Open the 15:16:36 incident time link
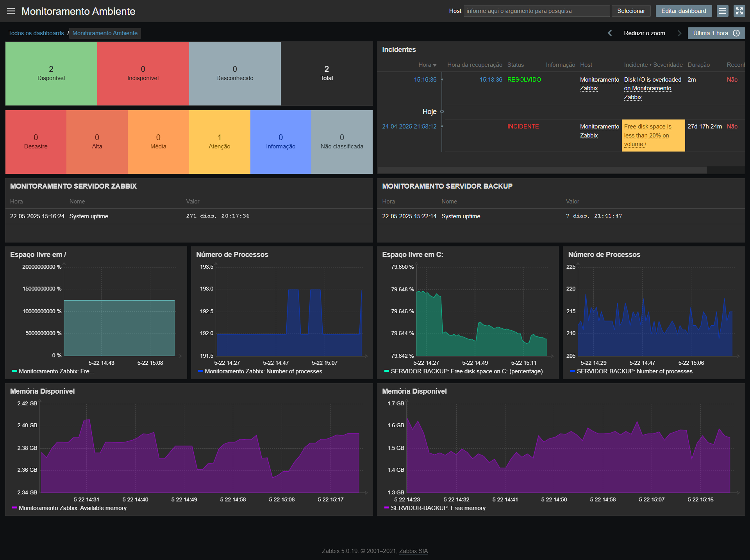 point(425,80)
